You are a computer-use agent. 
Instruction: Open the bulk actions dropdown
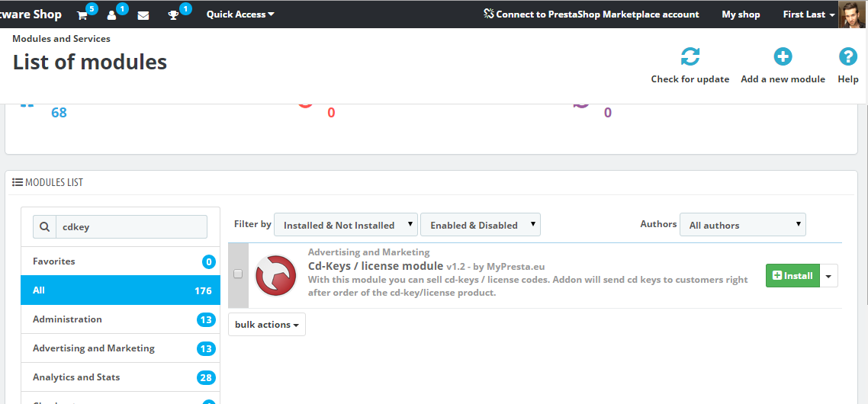click(266, 325)
